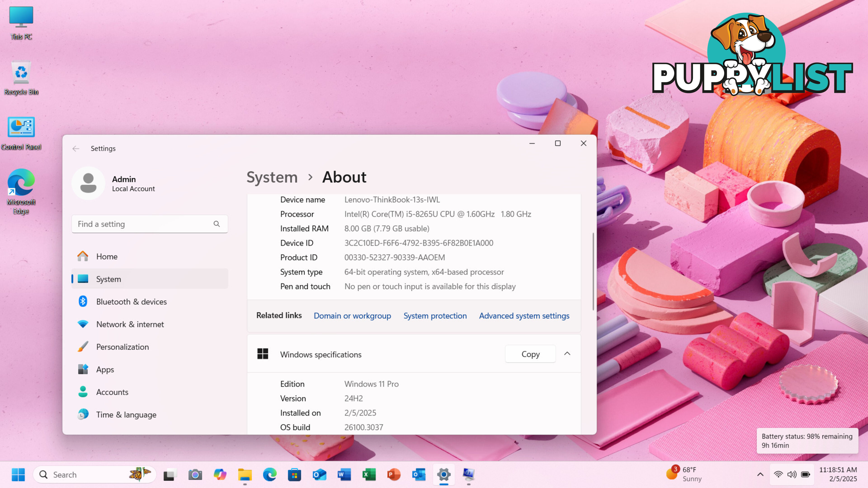Click the search magnifier in Find a setting

(x=217, y=224)
